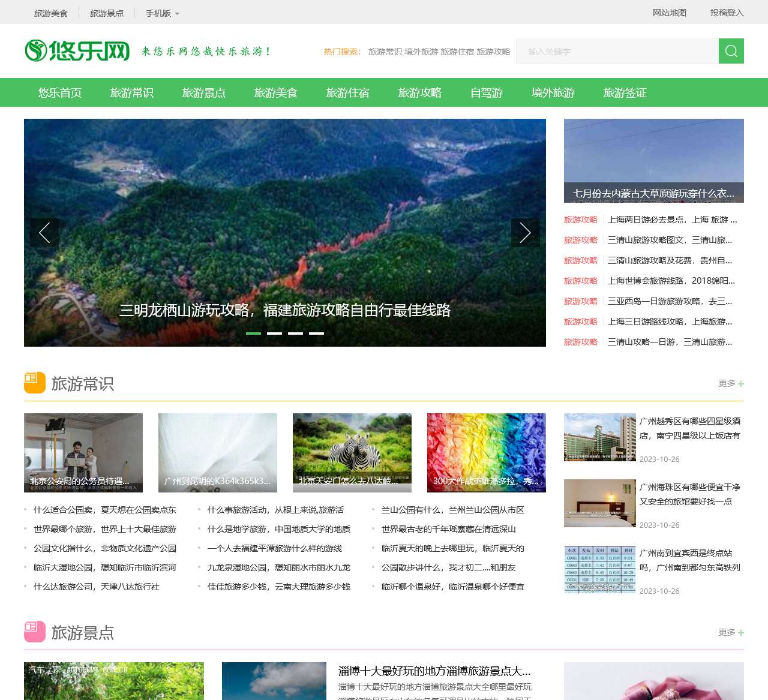This screenshot has height=700, width=768.
Task: Open zebra thumbnail 北京天安门怎么去八达岭
Action: [352, 453]
